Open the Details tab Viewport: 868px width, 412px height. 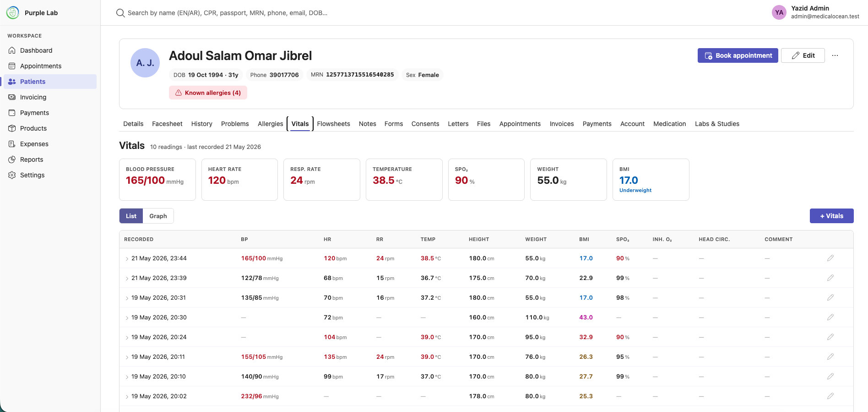133,124
